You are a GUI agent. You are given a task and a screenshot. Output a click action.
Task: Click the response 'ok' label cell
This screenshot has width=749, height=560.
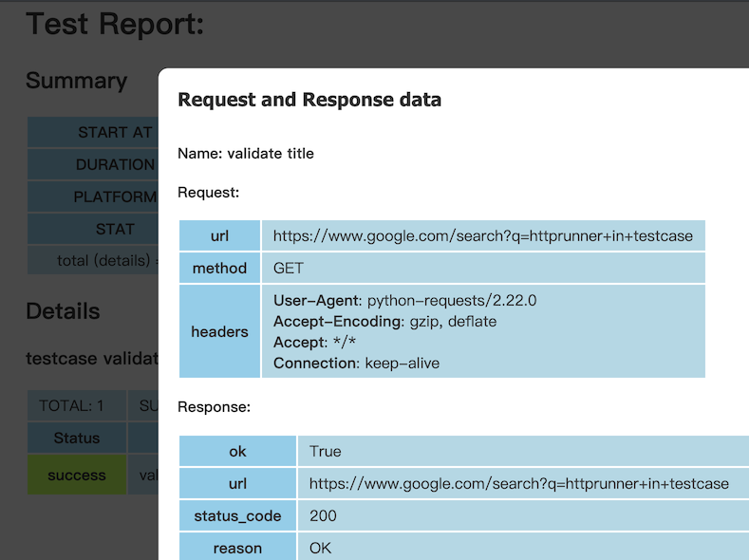click(x=237, y=451)
